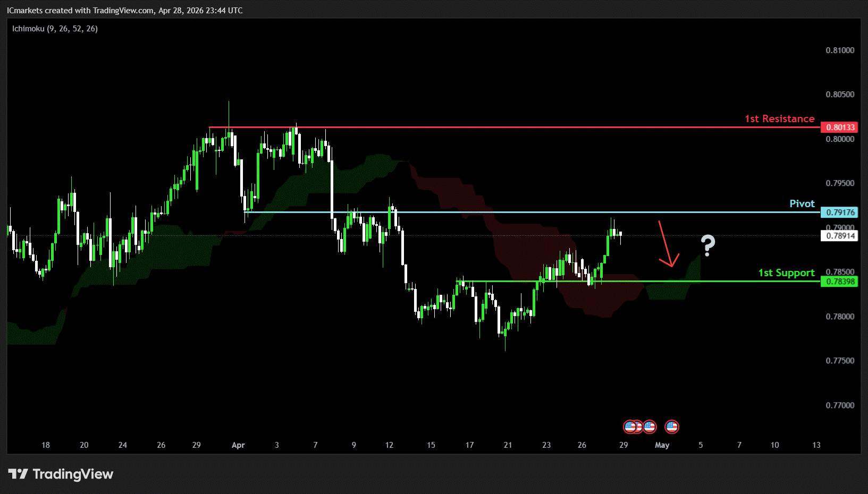Click the 1st Support text label
This screenshot has height=494, width=868.
(786, 273)
